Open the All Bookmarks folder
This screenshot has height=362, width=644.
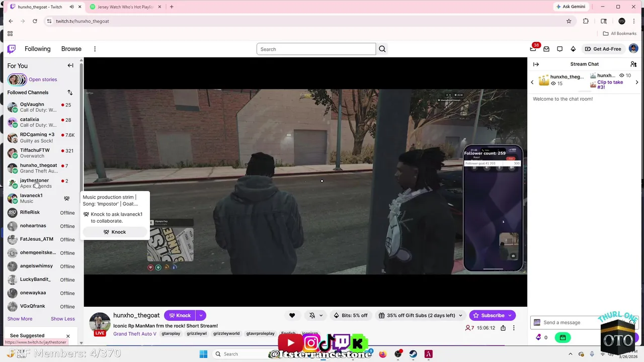click(x=620, y=34)
